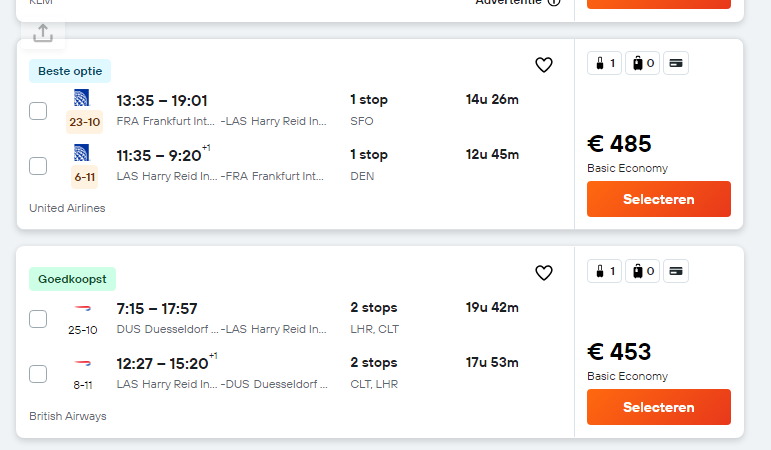This screenshot has width=771, height=450.
Task: Click checked baggage icon on €485 offer
Action: (x=642, y=63)
